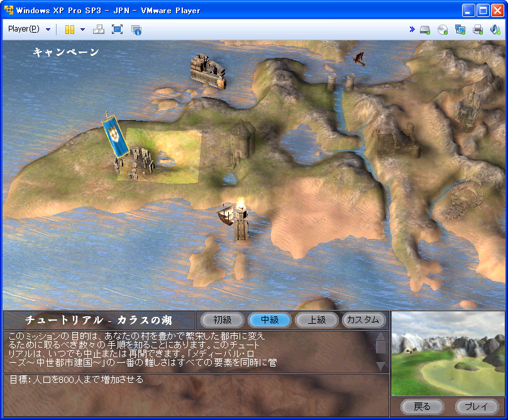Click the Unity mode toolbar icon
This screenshot has height=420, width=508.
[136, 30]
